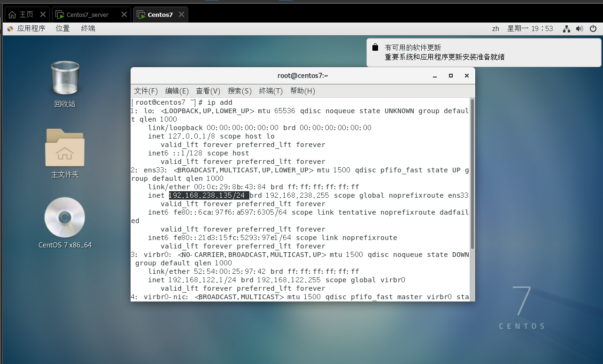Click the software update notification bag icon
Image resolution: width=603 pixels, height=364 pixels.
375,47
